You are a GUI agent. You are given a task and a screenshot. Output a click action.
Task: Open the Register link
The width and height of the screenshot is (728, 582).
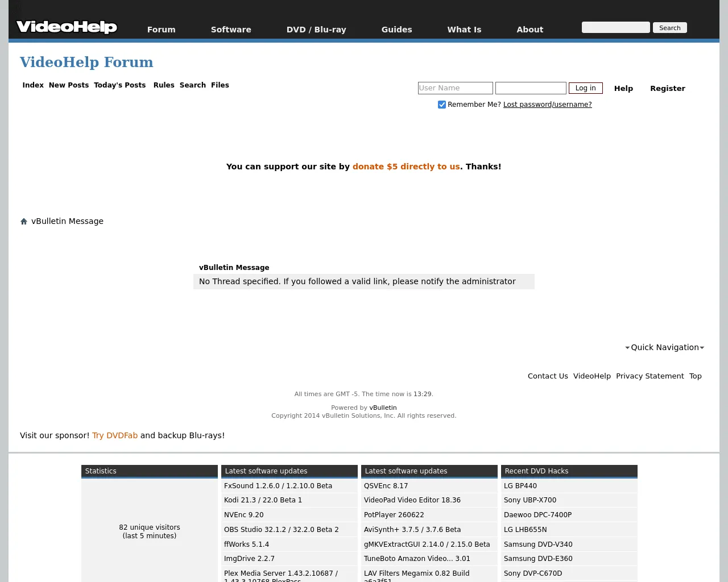668,89
